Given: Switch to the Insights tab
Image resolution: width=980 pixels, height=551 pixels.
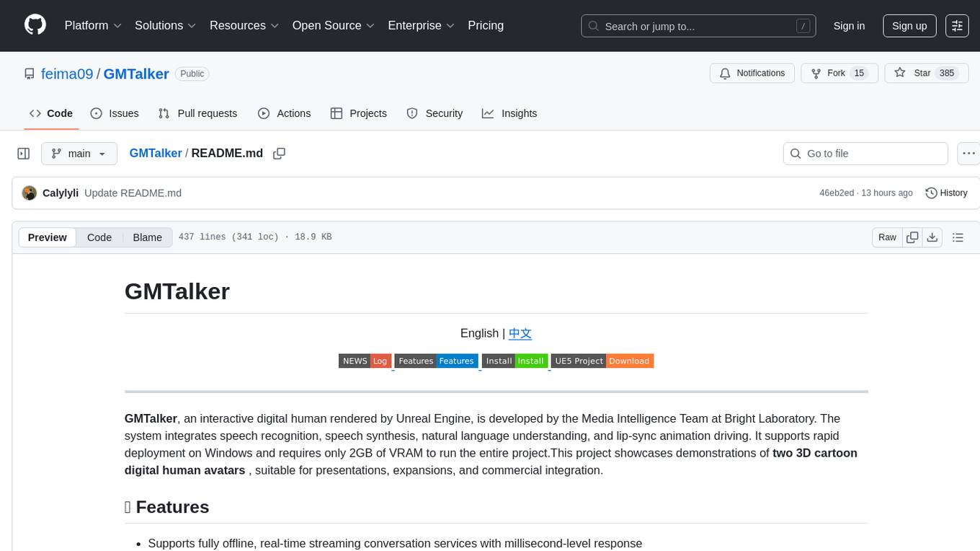Looking at the screenshot, I should (509, 113).
